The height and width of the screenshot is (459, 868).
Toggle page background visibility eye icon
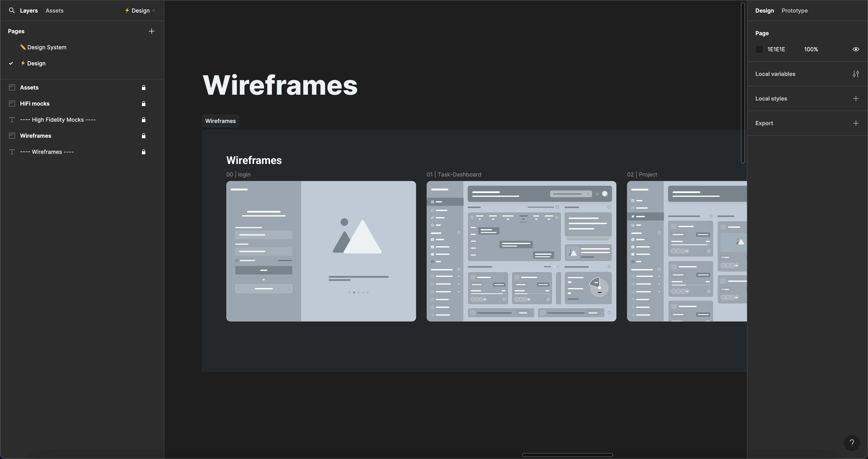click(x=855, y=49)
